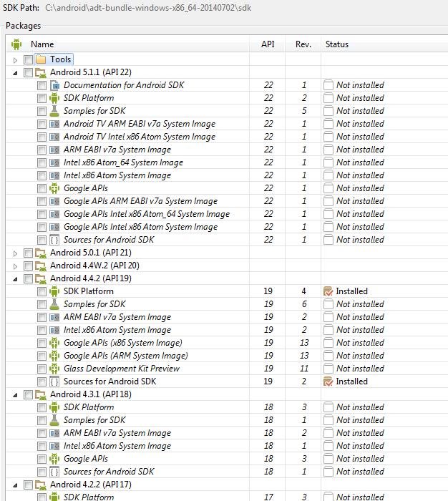The height and width of the screenshot is (501, 448).
Task: Click the Google APIs ARM EABI v7a image icon
Action: click(54, 201)
